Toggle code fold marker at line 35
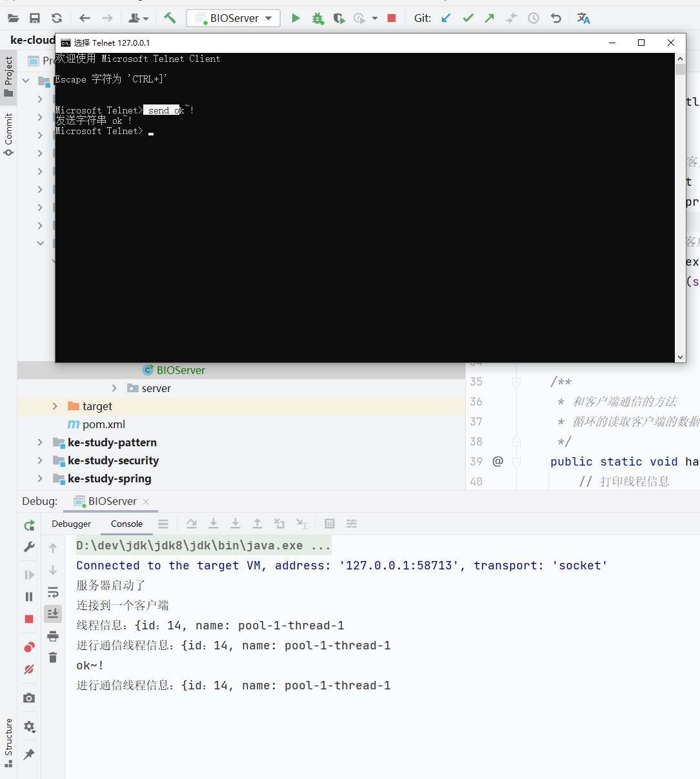 [516, 382]
